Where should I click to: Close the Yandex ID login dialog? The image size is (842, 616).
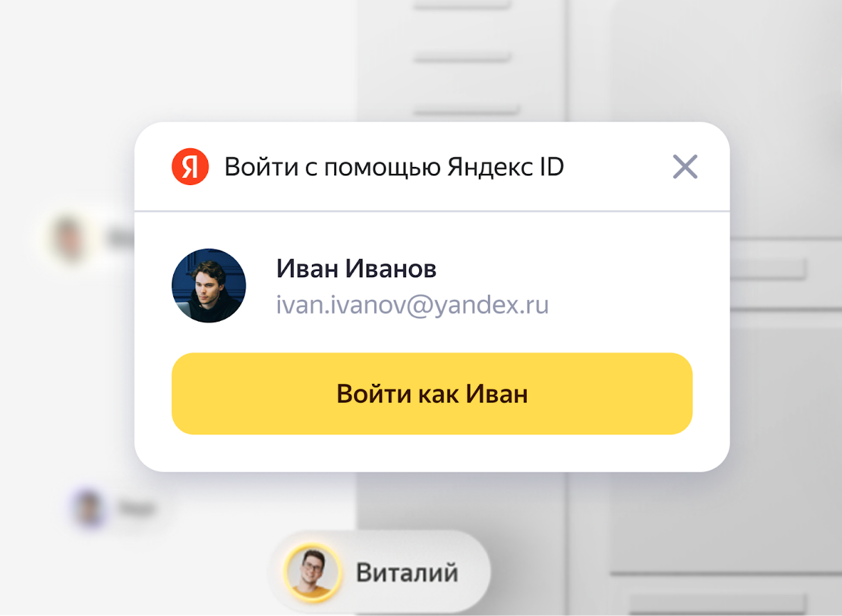point(685,167)
